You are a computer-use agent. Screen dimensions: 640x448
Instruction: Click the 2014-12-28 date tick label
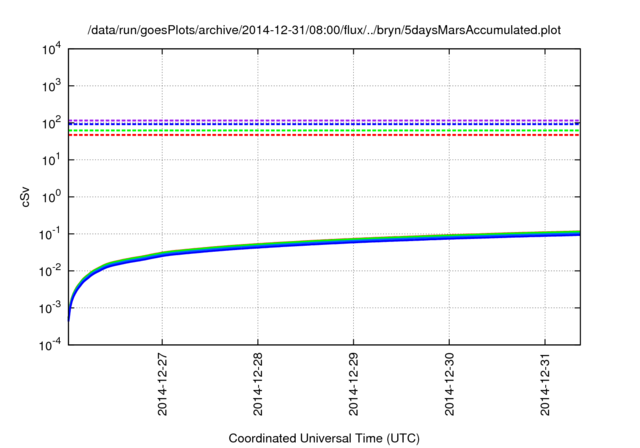(x=258, y=384)
